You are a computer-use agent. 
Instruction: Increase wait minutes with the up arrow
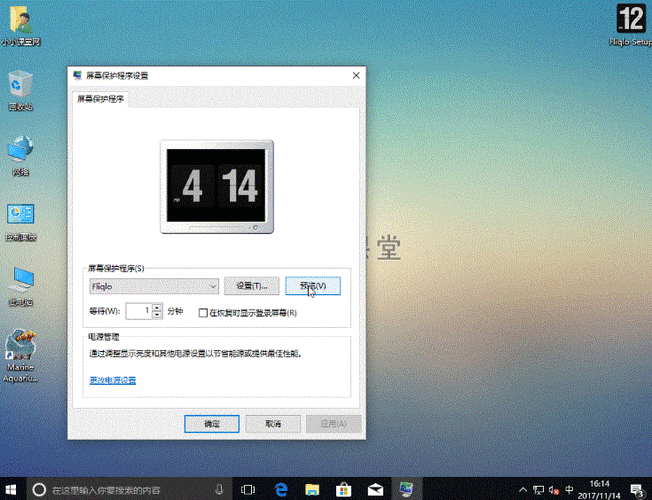157,308
